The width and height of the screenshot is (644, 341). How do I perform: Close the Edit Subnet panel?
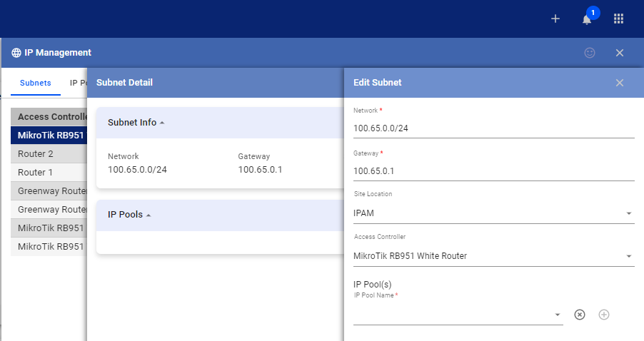pyautogui.click(x=620, y=83)
